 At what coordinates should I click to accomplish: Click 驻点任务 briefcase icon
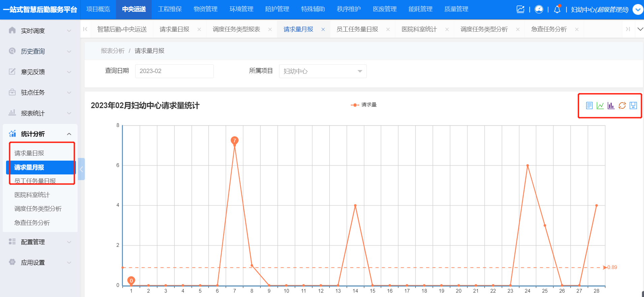(12, 92)
